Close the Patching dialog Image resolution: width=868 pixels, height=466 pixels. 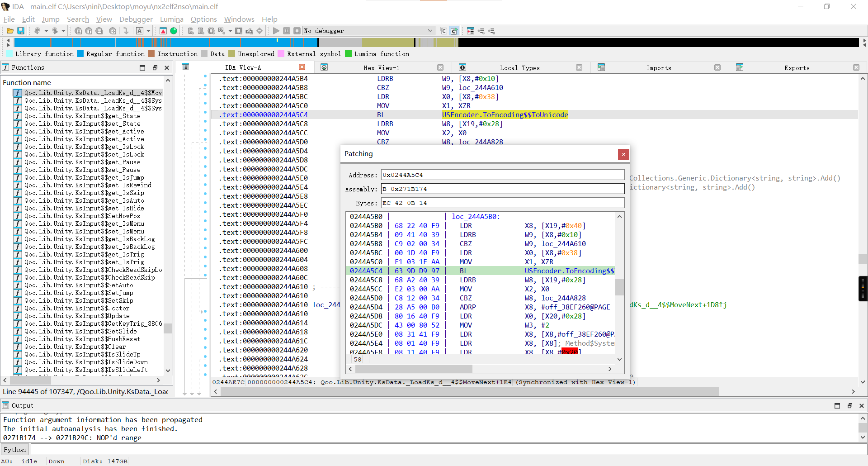pyautogui.click(x=623, y=154)
